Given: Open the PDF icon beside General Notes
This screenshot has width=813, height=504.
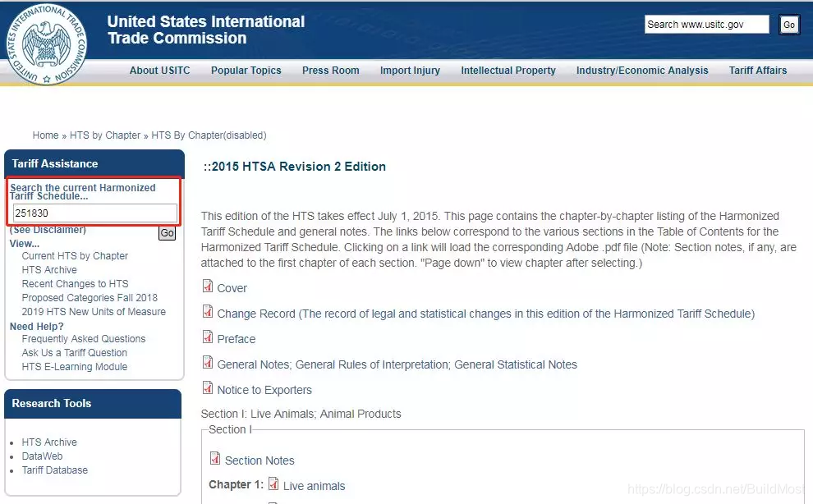Looking at the screenshot, I should click(208, 363).
